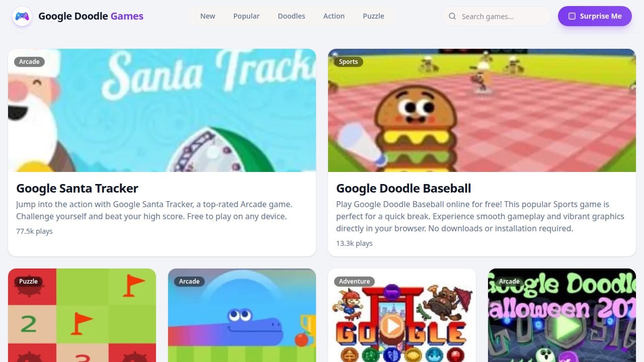Viewport: 644px width, 362px height.
Task: Open the Google Doodle Baseball title link
Action: (404, 189)
